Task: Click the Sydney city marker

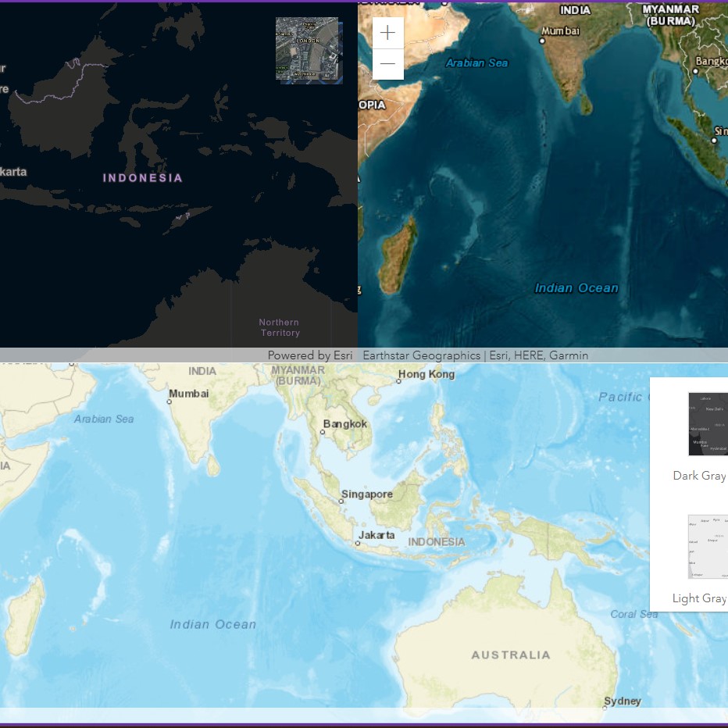Action: pos(605,708)
